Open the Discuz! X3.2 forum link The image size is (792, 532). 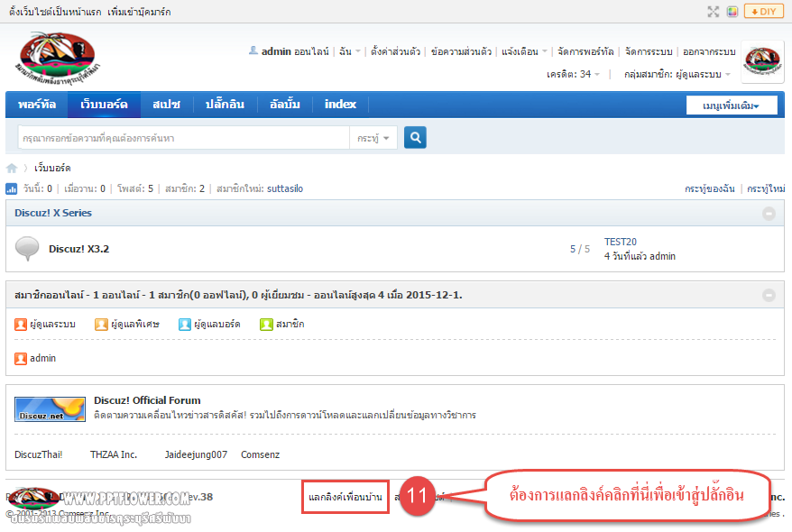click(x=78, y=249)
